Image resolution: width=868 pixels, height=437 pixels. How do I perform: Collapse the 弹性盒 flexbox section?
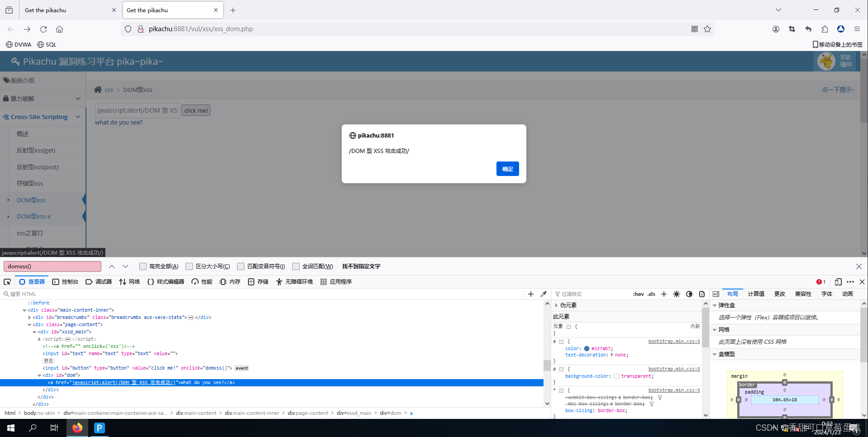point(715,305)
